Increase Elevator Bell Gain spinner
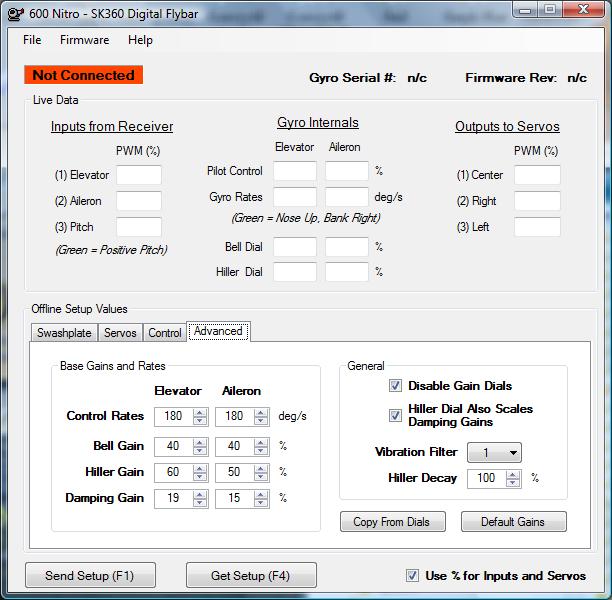612x600 pixels. [199, 441]
